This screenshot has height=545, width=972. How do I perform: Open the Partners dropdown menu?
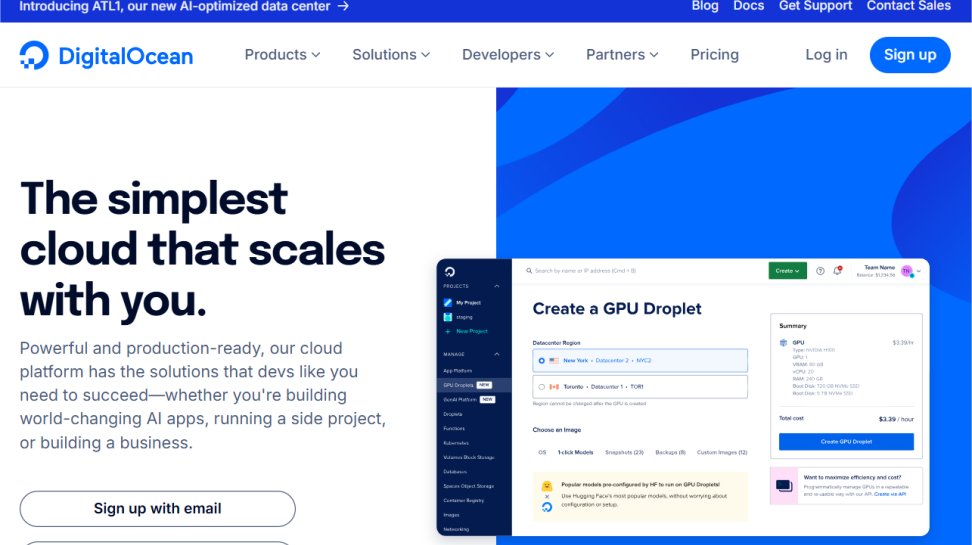(622, 55)
